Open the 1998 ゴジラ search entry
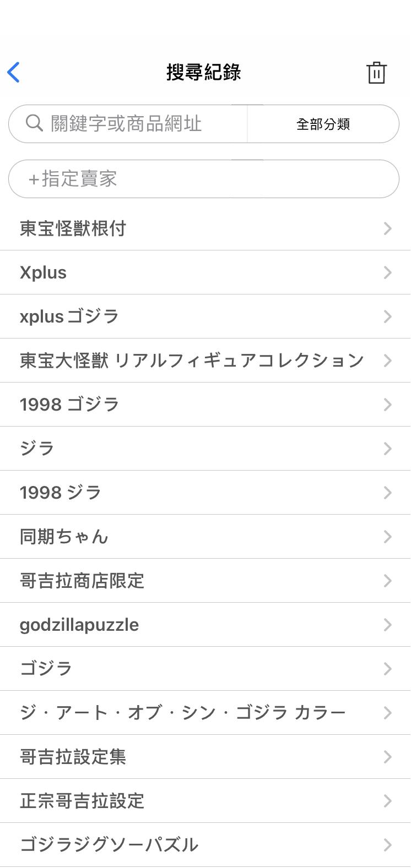The image size is (411, 868). point(69,405)
